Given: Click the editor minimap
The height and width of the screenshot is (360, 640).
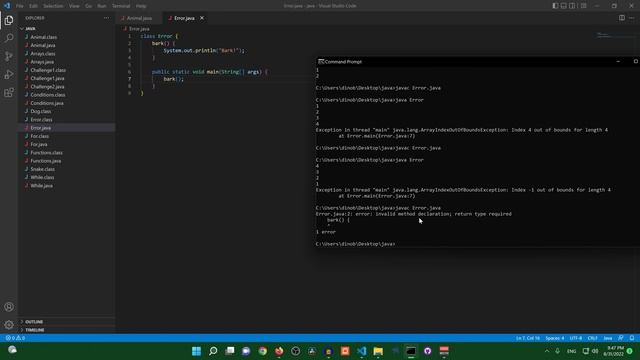Looking at the screenshot, I should point(616,36).
